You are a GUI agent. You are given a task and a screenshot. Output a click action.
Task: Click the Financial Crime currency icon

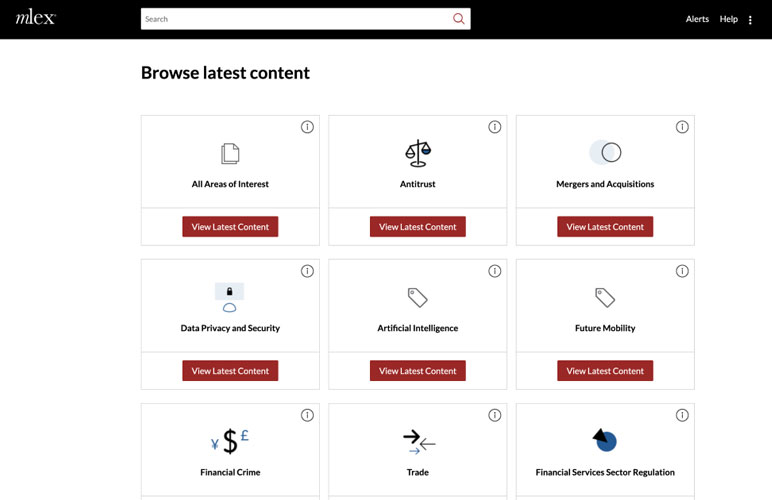click(230, 441)
